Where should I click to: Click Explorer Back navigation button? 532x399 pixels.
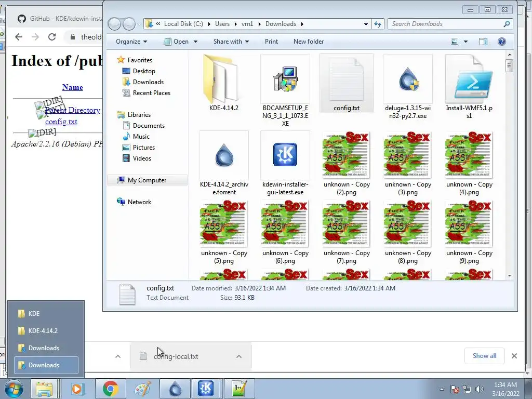(x=114, y=24)
